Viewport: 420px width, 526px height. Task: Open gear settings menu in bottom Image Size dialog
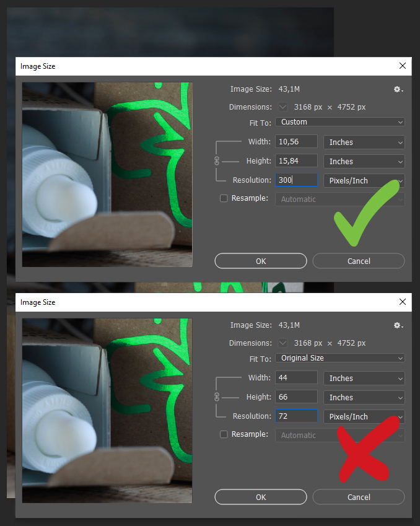(398, 325)
